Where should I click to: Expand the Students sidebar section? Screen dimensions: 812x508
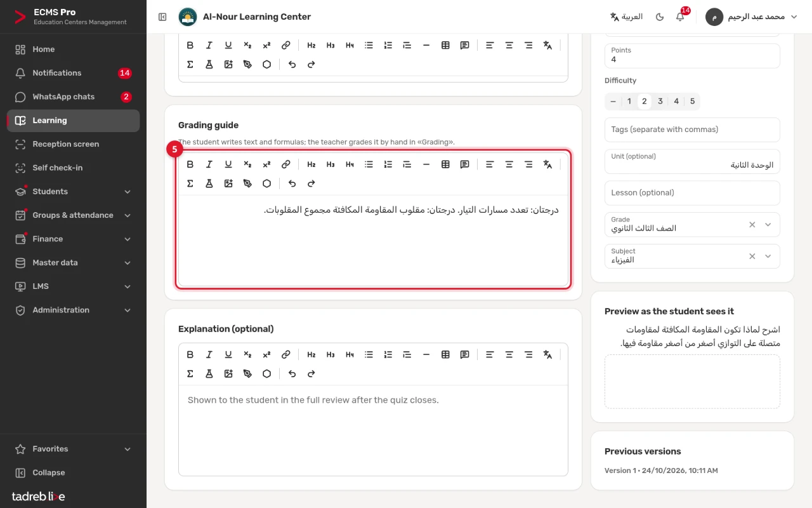(x=73, y=192)
